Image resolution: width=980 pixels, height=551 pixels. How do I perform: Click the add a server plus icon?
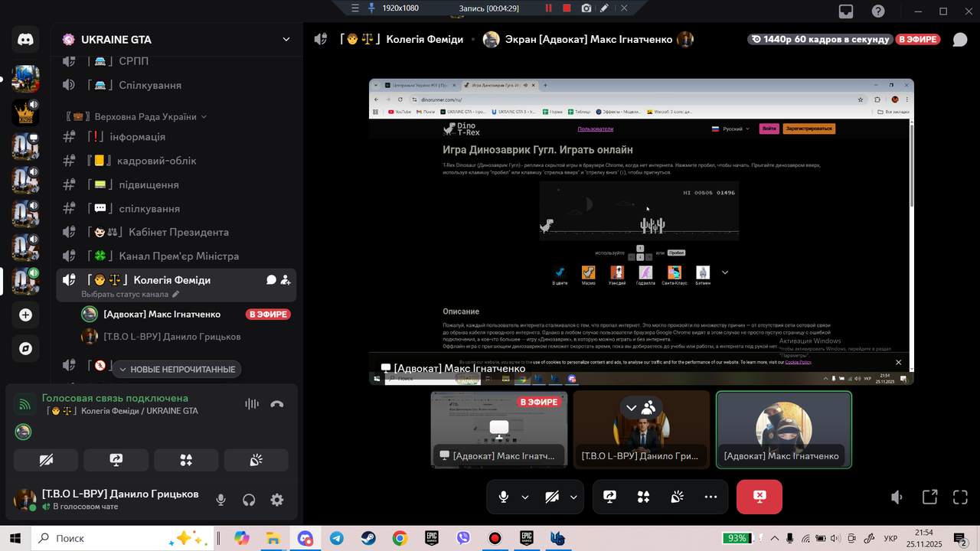[25, 315]
